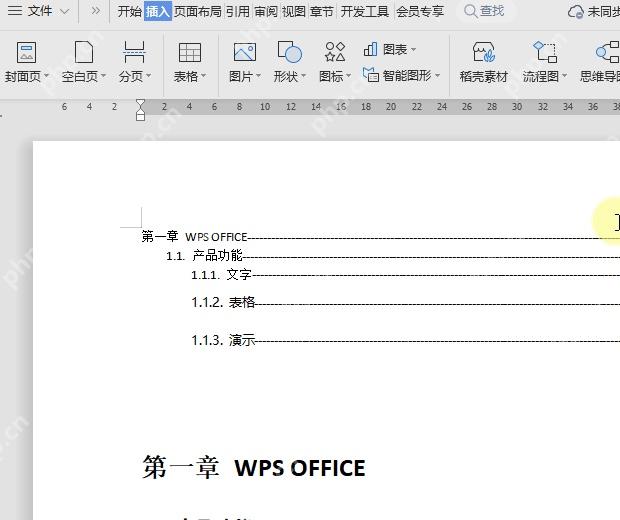Click TOC entry 1.1.2. 表格
Screen dimensions: 620x520
[223, 303]
